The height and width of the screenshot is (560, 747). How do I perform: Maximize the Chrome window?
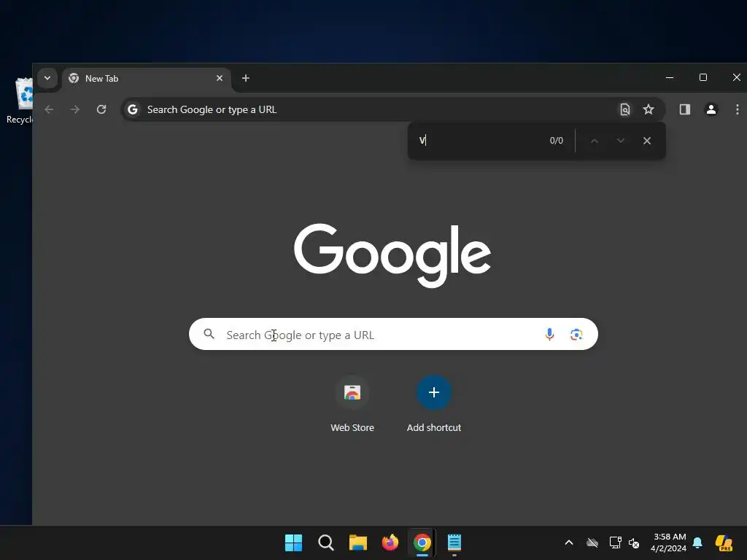click(703, 77)
